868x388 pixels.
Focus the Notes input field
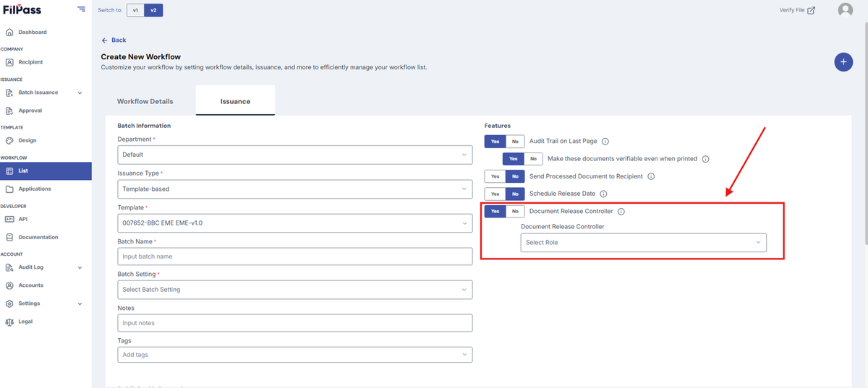click(294, 323)
